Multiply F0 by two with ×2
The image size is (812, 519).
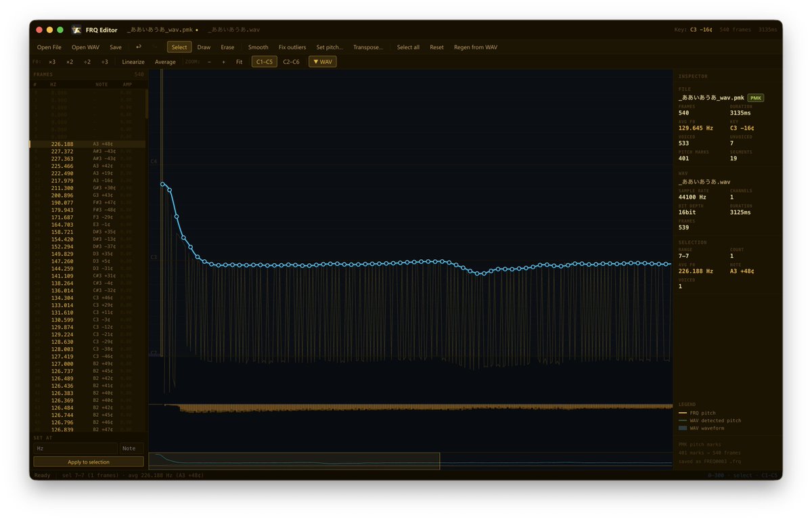pos(70,62)
